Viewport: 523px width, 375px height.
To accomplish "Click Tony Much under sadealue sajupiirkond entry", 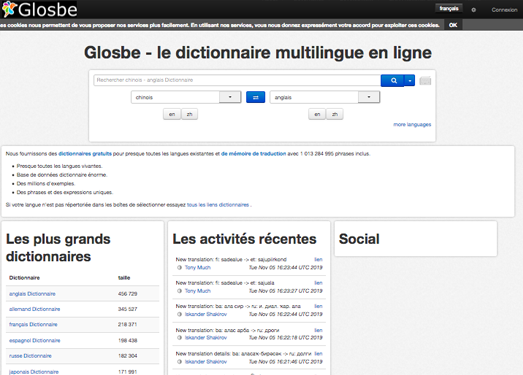I will (198, 268).
